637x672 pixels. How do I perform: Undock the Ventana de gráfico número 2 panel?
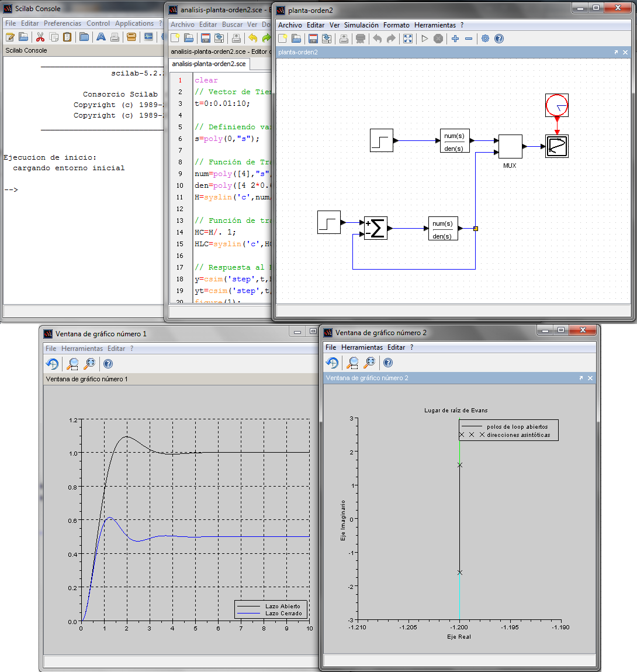click(x=581, y=378)
